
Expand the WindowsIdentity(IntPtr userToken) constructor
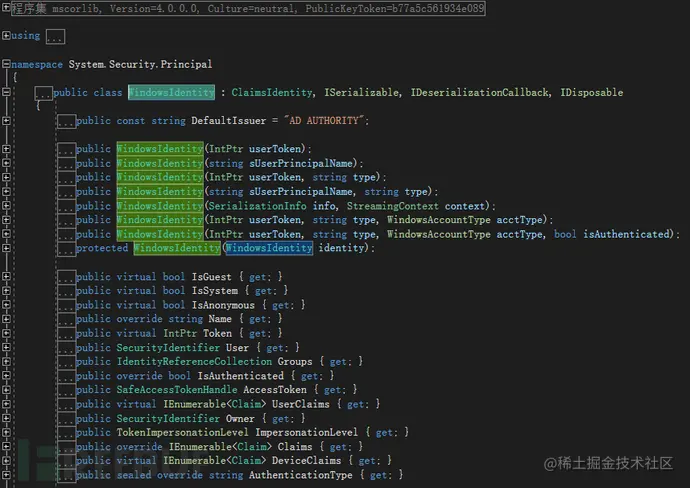[6, 149]
